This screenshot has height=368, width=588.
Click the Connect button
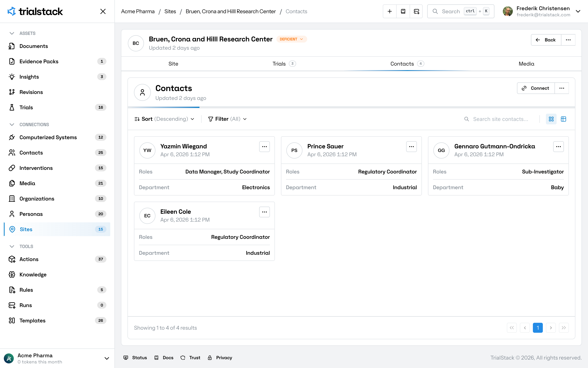click(x=536, y=88)
